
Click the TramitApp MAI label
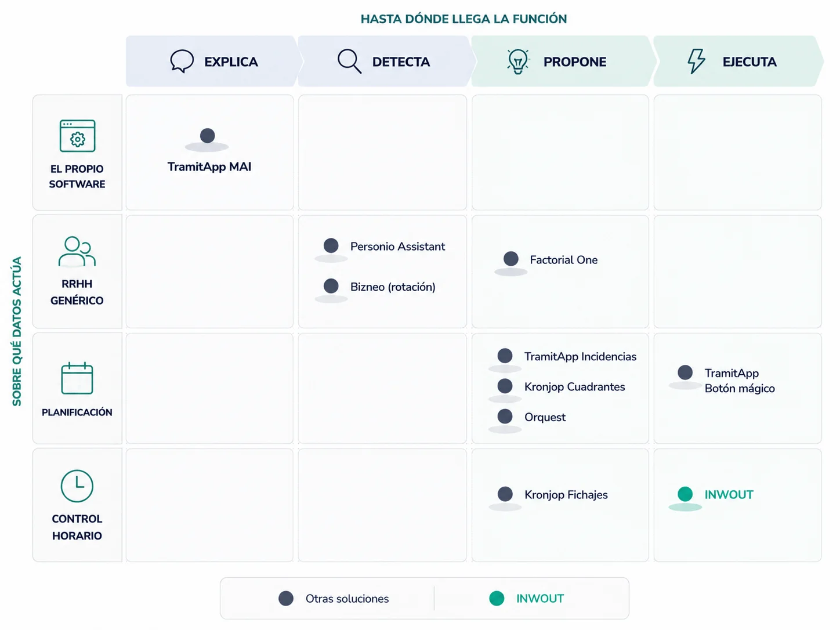(209, 166)
